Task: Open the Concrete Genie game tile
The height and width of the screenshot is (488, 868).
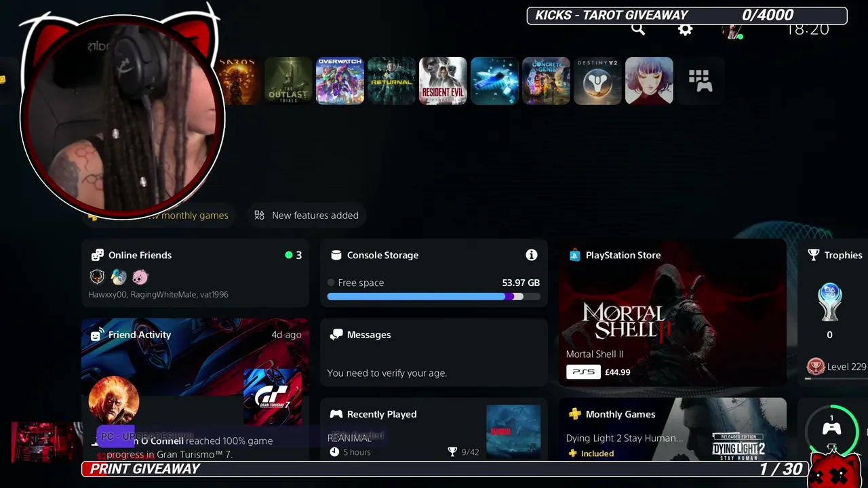Action: point(546,81)
